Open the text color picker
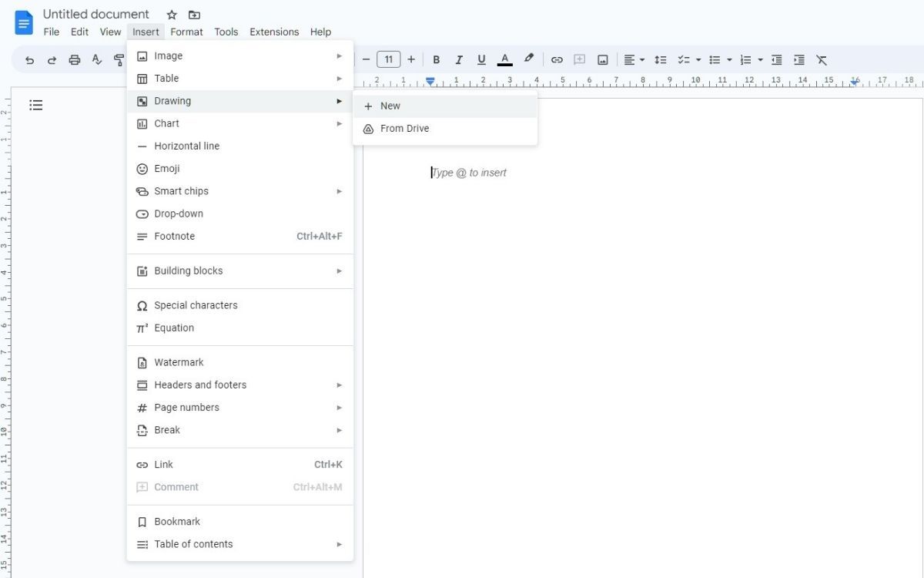Image resolution: width=924 pixels, height=578 pixels. tap(504, 59)
